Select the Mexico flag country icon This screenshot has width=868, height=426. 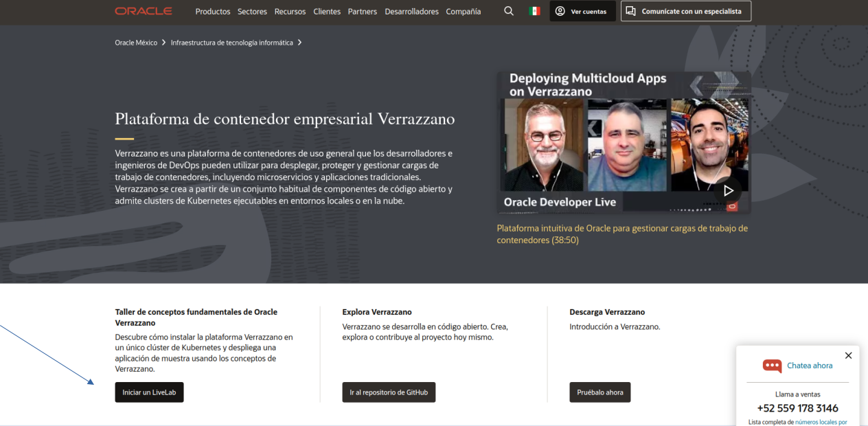click(534, 11)
